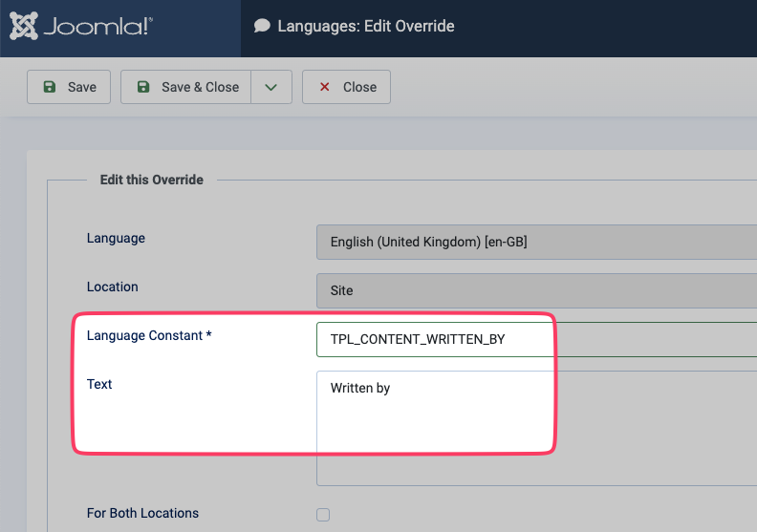Click the red X icon on Close button

pos(324,87)
